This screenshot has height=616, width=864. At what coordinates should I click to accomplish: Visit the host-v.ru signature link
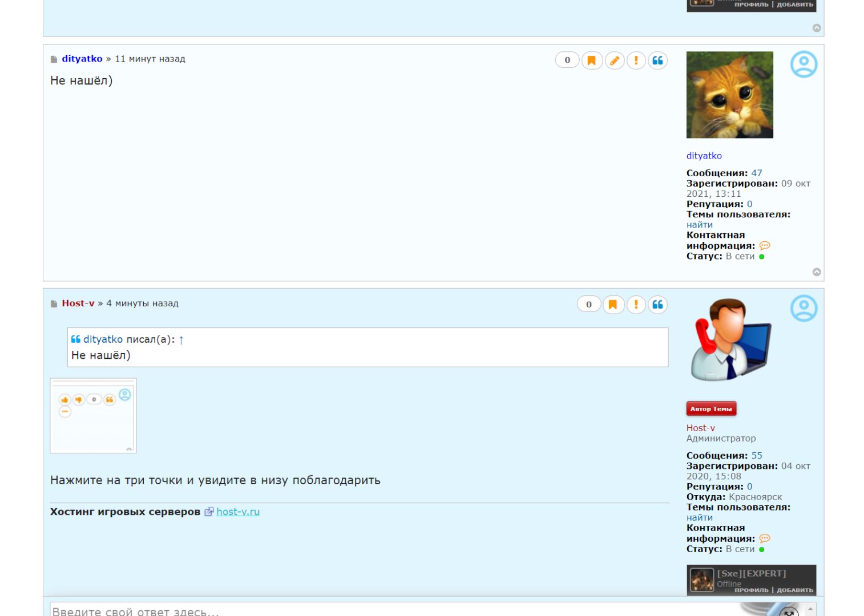(x=237, y=512)
